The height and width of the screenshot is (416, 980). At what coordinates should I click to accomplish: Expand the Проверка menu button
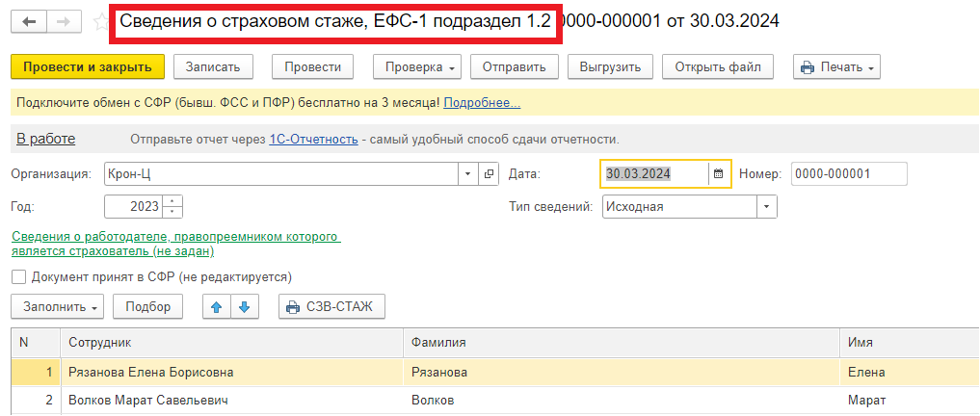pyautogui.click(x=417, y=67)
